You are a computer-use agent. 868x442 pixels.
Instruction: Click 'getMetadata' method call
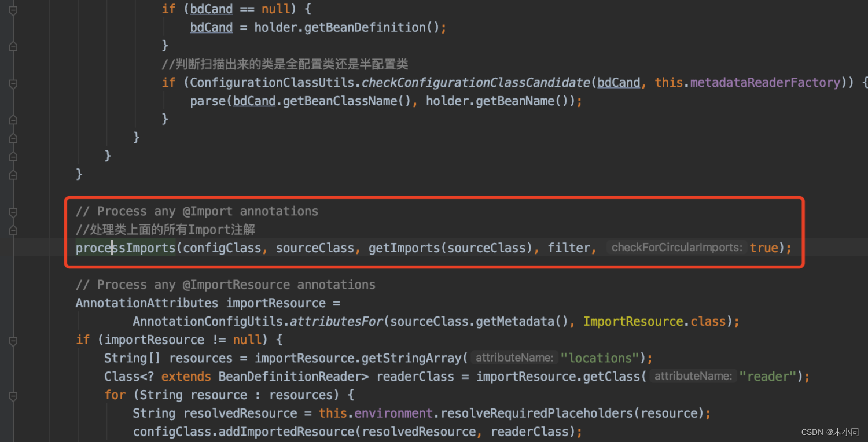[515, 321]
